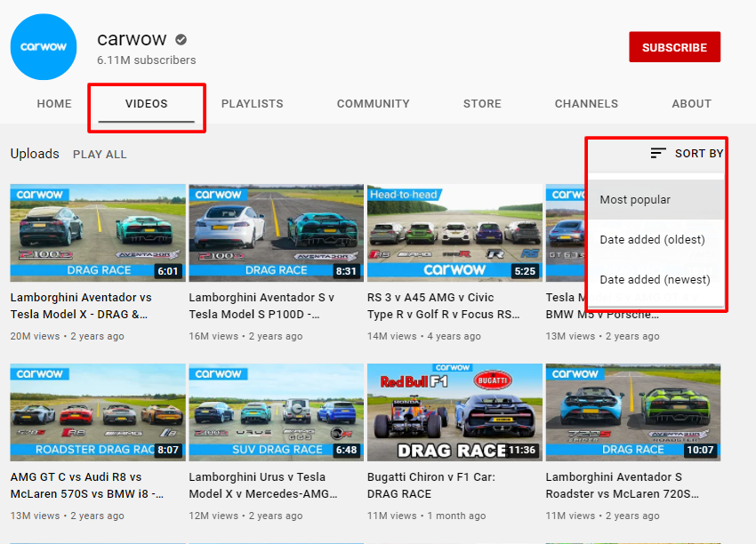Click the 16M views metadata line
Image resolution: width=756 pixels, height=544 pixels.
pos(245,336)
